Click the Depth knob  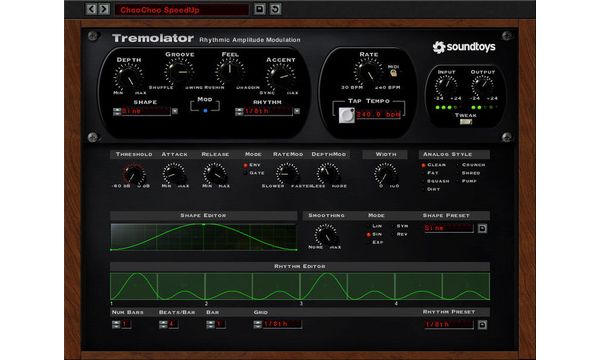tap(129, 78)
